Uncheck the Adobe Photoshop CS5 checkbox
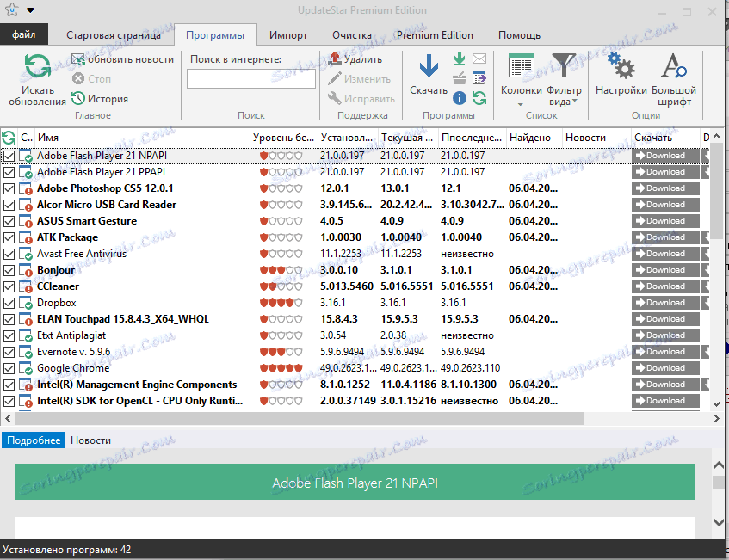Viewport: 729px width, 560px height. [x=9, y=188]
